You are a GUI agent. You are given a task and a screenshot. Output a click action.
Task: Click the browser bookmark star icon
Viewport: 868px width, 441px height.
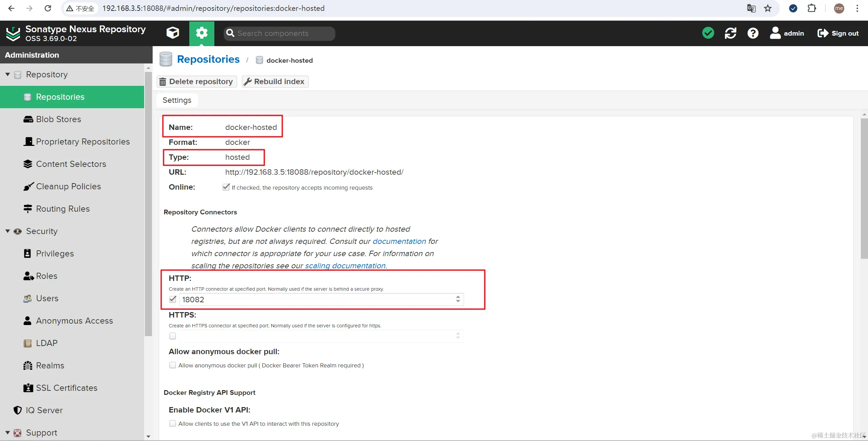(x=768, y=8)
